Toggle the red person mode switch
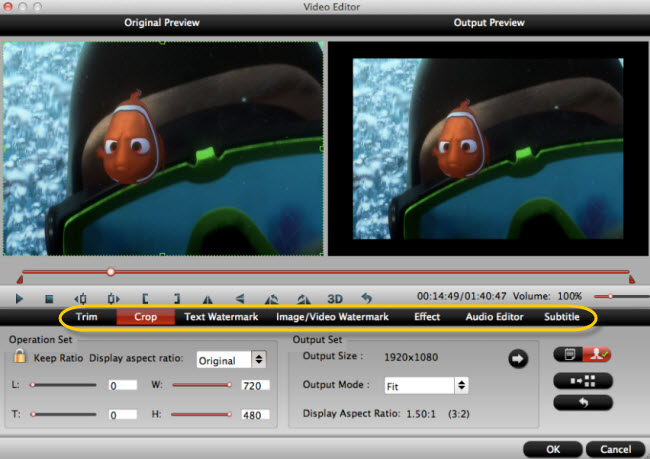Viewport: 650px width, 459px height. pyautogui.click(x=597, y=355)
